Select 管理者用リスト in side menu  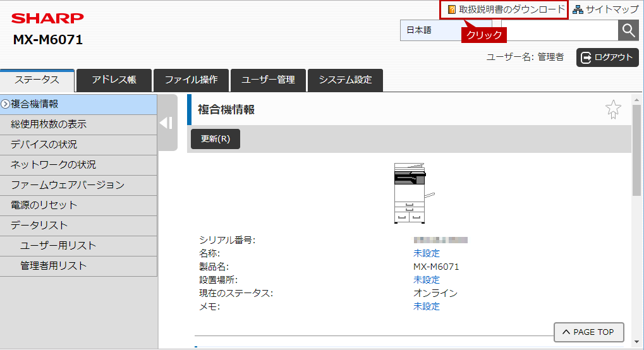[78, 266]
